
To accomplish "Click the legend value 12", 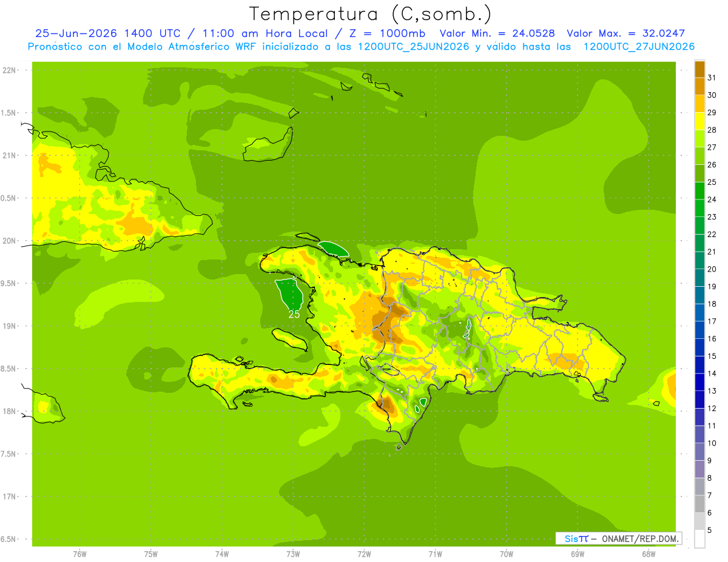I will (712, 409).
